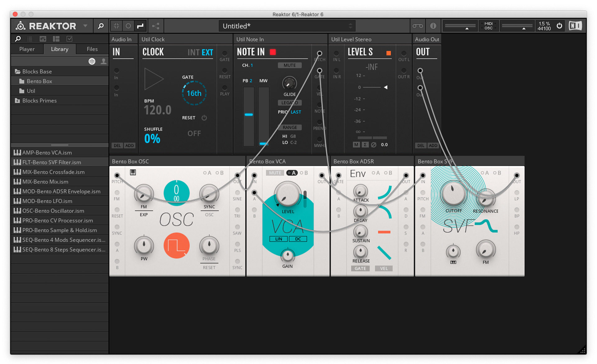Image resolution: width=597 pixels, height=364 pixels.
Task: Open the Untitled* ensemble preset dropdown
Action: (350, 26)
